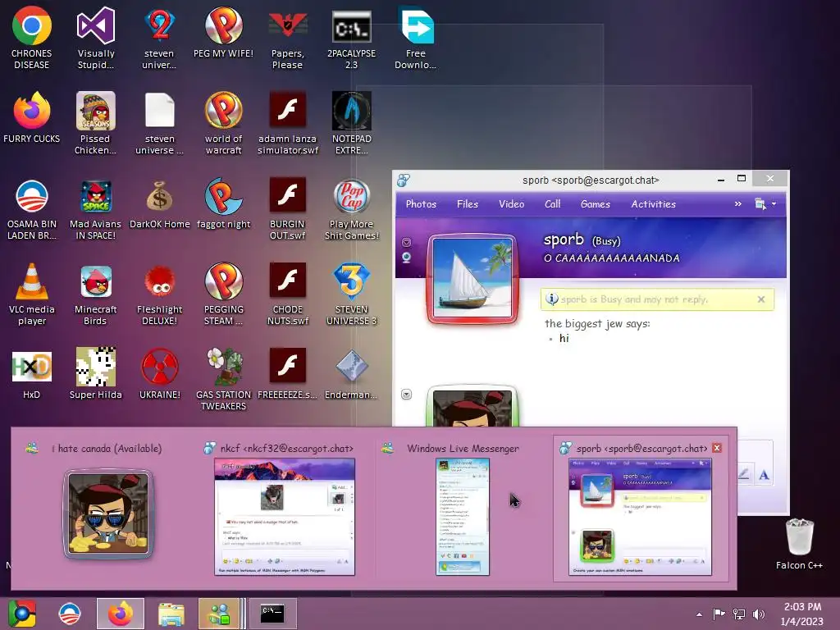Screen dimensions: 840x630
Task: Expand the dropdown arrow beside sporb's avatar
Action: 407,242
